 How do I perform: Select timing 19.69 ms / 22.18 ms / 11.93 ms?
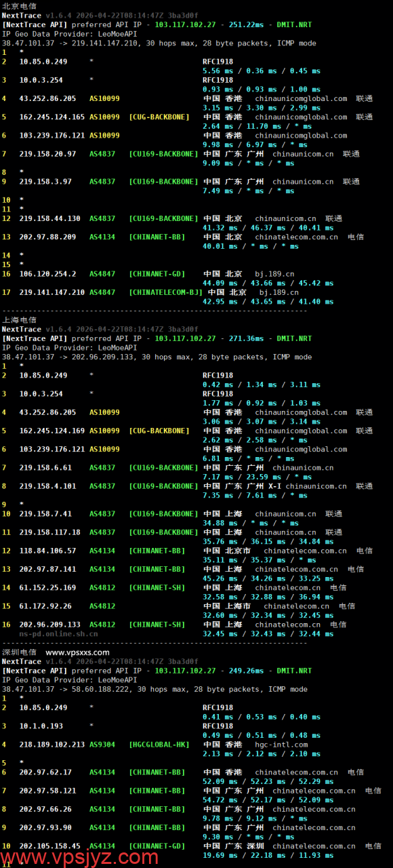(268, 855)
